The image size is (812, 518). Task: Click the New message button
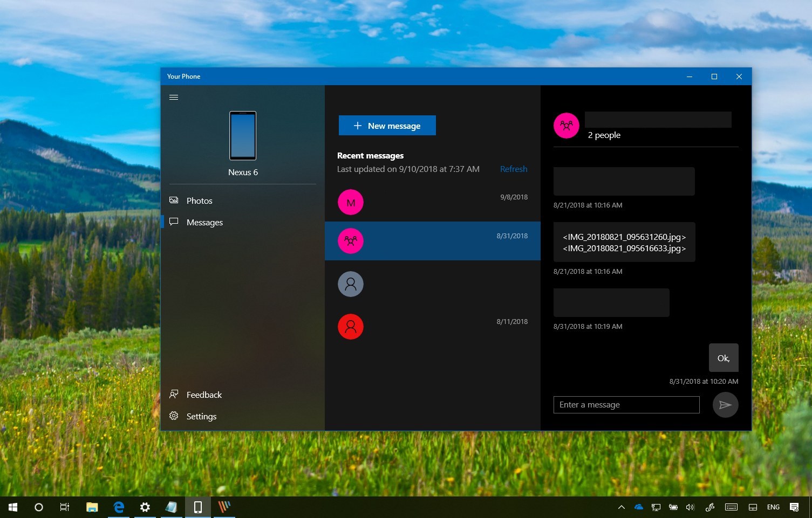pyautogui.click(x=387, y=125)
